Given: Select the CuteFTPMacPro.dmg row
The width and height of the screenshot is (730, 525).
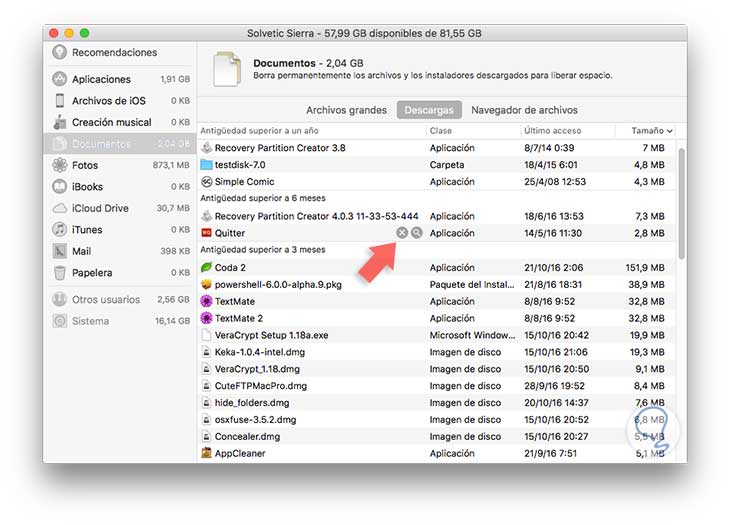Looking at the screenshot, I should pos(437,386).
